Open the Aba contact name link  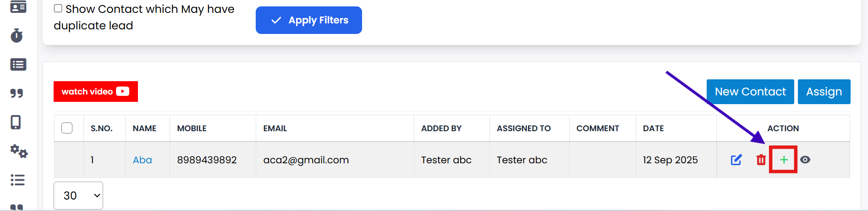click(142, 160)
